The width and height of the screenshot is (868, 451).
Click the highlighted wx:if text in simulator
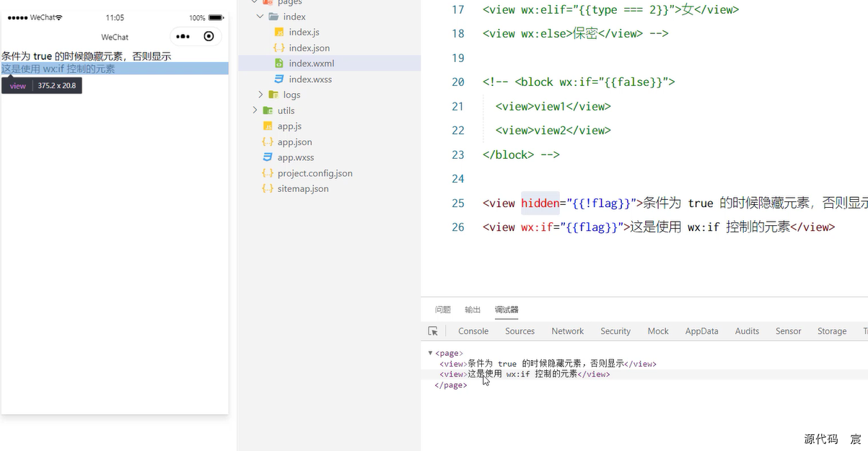tap(58, 69)
